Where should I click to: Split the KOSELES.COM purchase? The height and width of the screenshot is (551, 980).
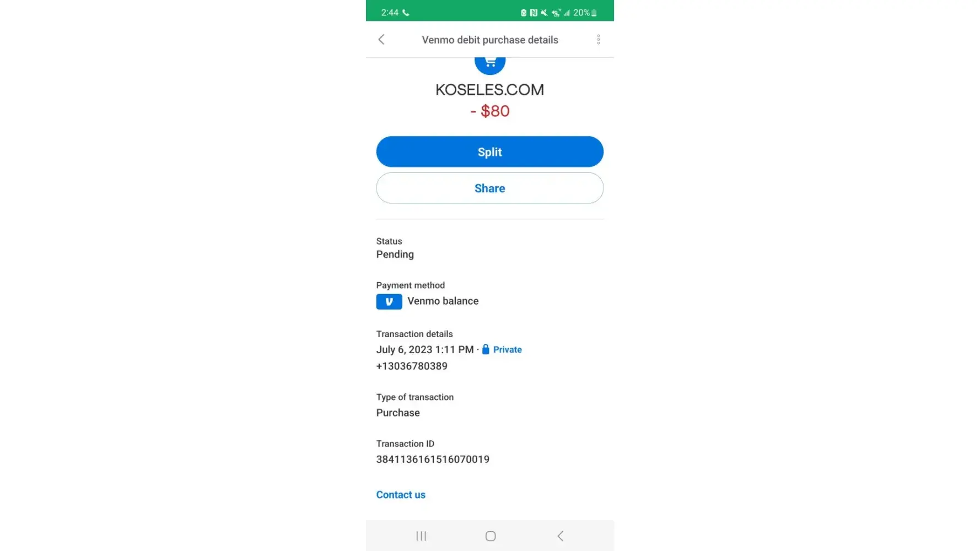pos(490,152)
